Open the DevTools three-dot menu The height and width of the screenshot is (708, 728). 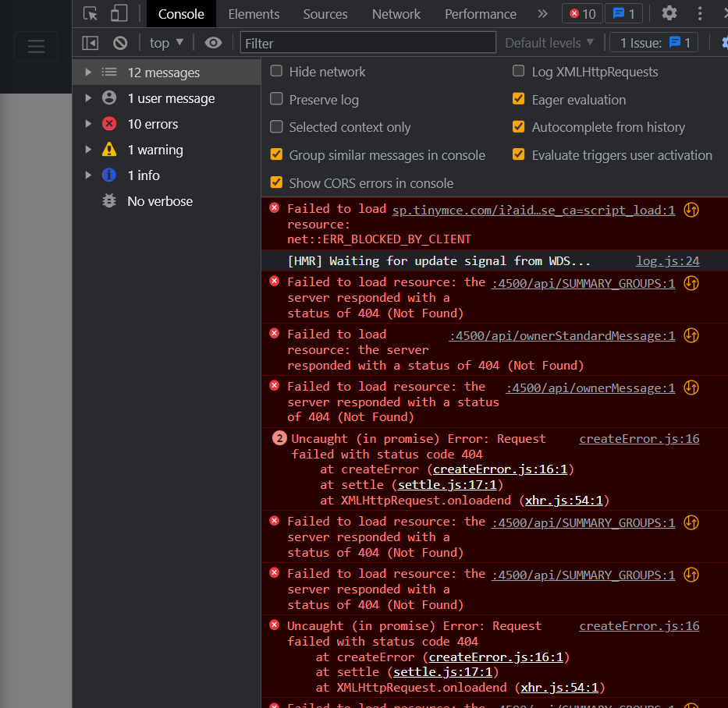pyautogui.click(x=700, y=13)
